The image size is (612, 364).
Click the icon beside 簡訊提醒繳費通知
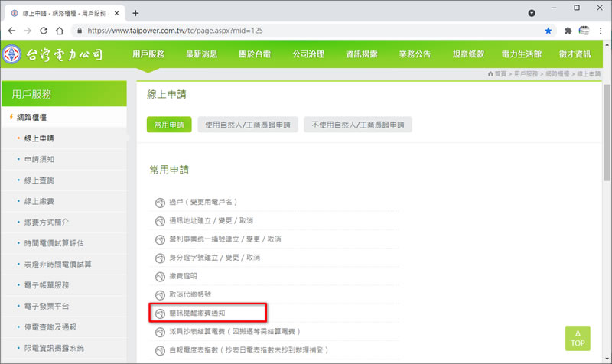pyautogui.click(x=160, y=313)
